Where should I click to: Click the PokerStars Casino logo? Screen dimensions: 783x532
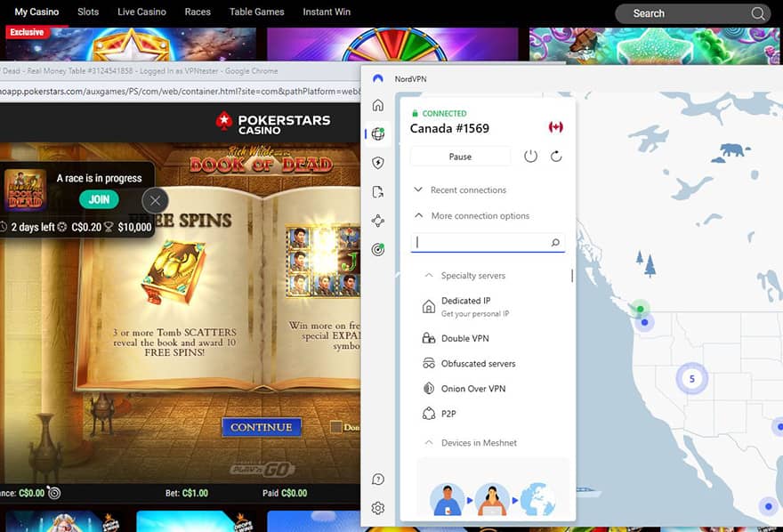272,124
